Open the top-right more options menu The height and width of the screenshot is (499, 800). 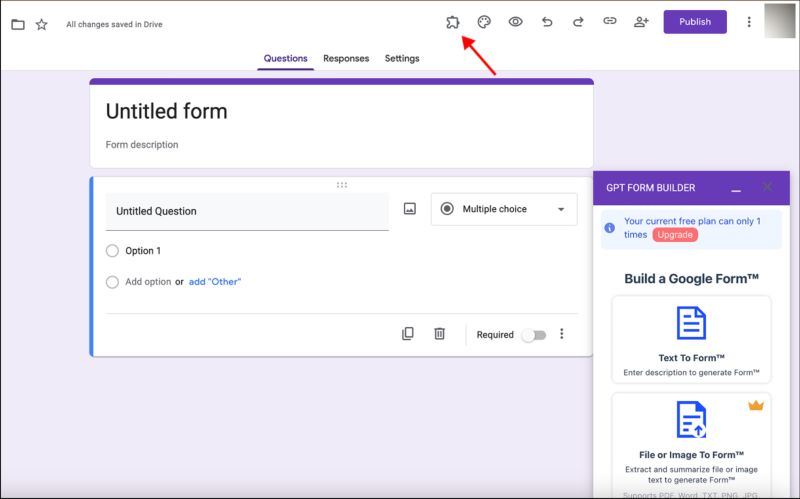749,22
